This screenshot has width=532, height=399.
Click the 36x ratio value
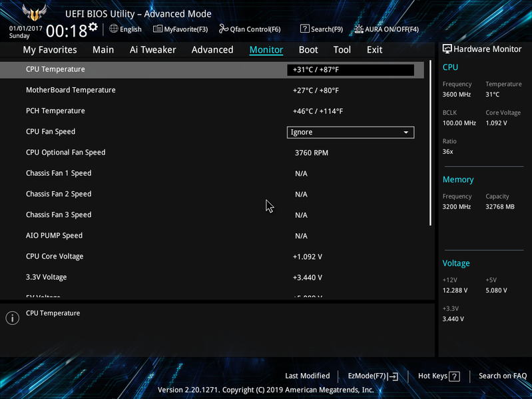click(x=447, y=152)
